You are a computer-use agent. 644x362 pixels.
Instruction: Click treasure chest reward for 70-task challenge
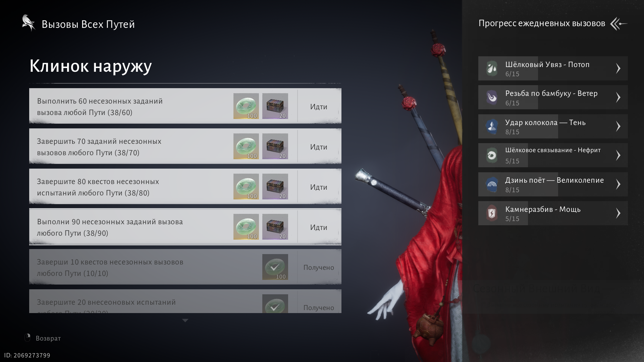(x=275, y=146)
